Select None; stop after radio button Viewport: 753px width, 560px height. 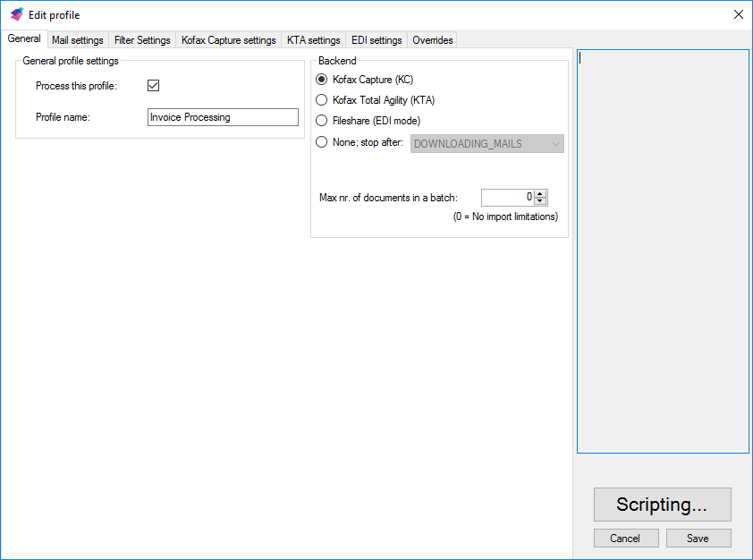coord(322,142)
